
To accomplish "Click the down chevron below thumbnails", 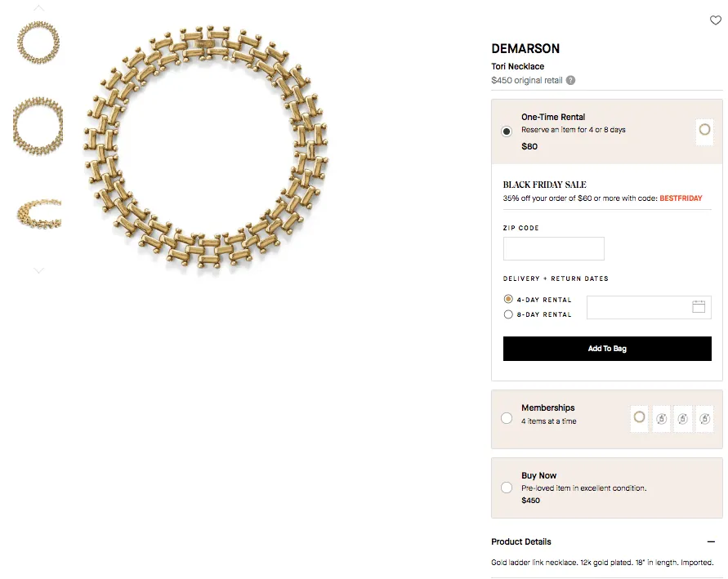I will tap(38, 270).
